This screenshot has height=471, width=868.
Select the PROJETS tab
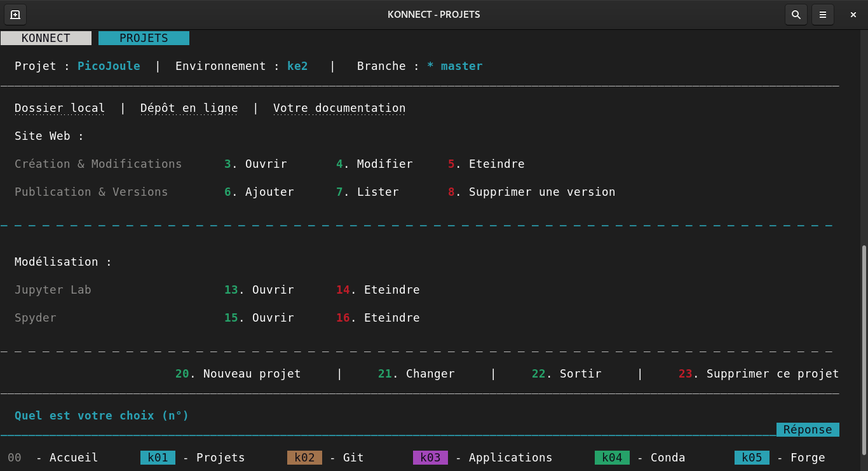(x=144, y=38)
